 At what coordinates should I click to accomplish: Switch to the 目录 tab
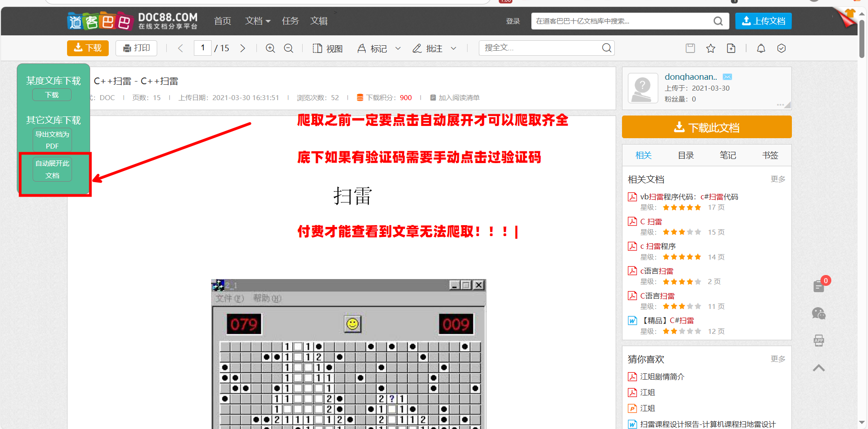coord(685,155)
